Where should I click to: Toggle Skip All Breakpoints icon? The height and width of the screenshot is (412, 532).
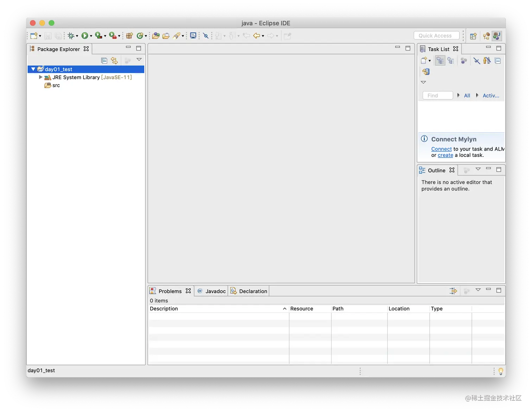click(x=206, y=36)
